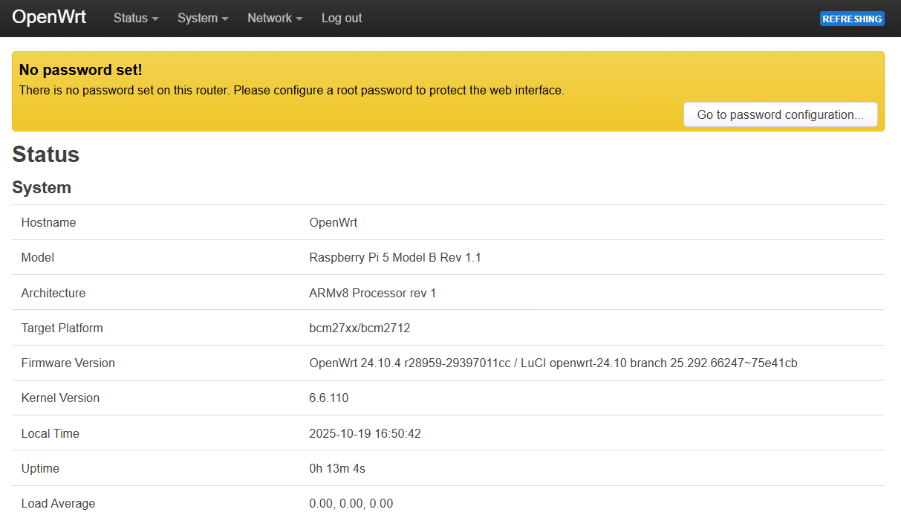
Task: Click Log out in the navbar
Action: [x=341, y=18]
